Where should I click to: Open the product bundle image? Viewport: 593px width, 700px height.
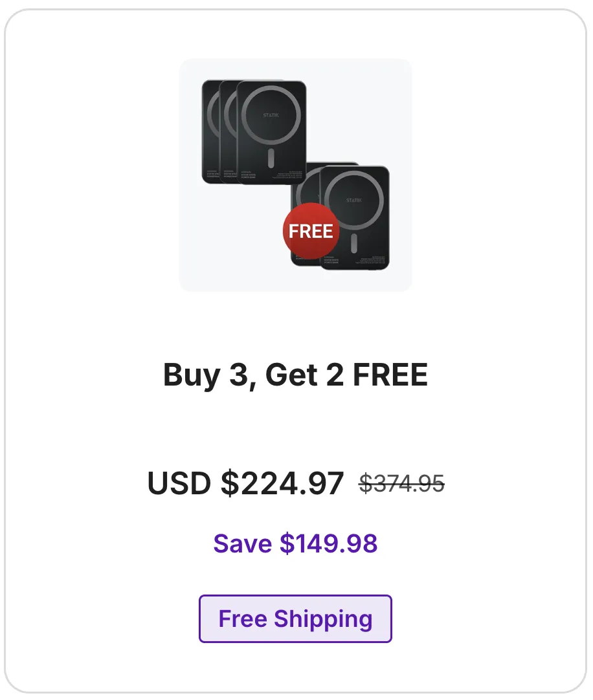click(x=295, y=175)
